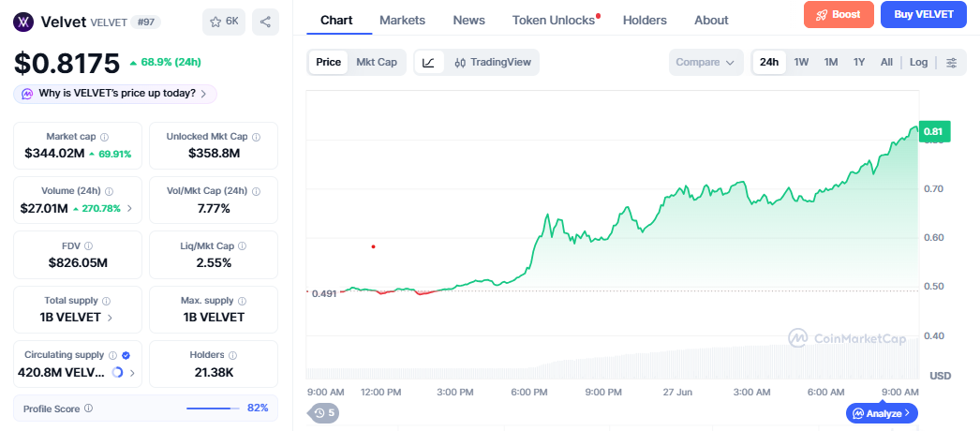Click the circulating supply progress ring
This screenshot has width=980, height=431.
(117, 373)
